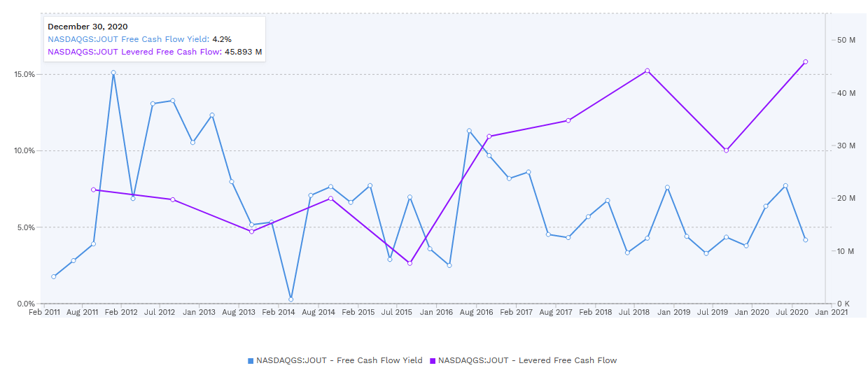The image size is (868, 368).
Task: Click the Feb 2011 x-axis label
Action: pos(44,313)
